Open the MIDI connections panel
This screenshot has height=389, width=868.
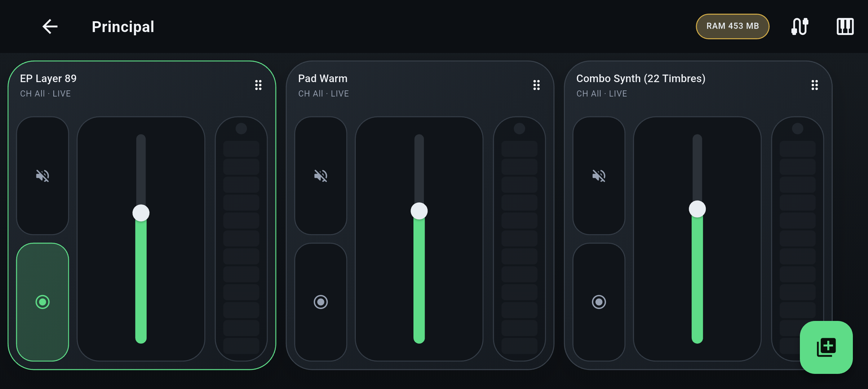(x=799, y=26)
